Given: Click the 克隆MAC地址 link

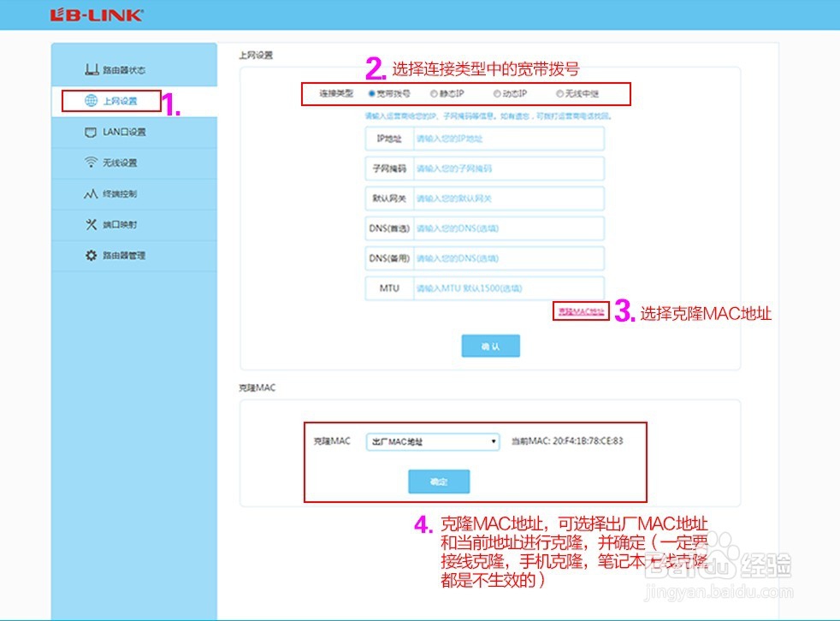Looking at the screenshot, I should point(579,311).
